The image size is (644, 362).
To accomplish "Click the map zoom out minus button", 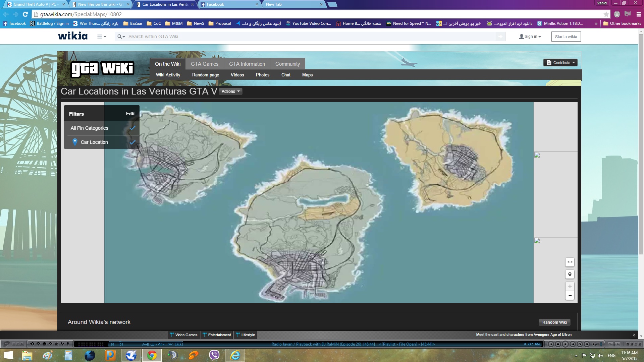I will pyautogui.click(x=570, y=295).
